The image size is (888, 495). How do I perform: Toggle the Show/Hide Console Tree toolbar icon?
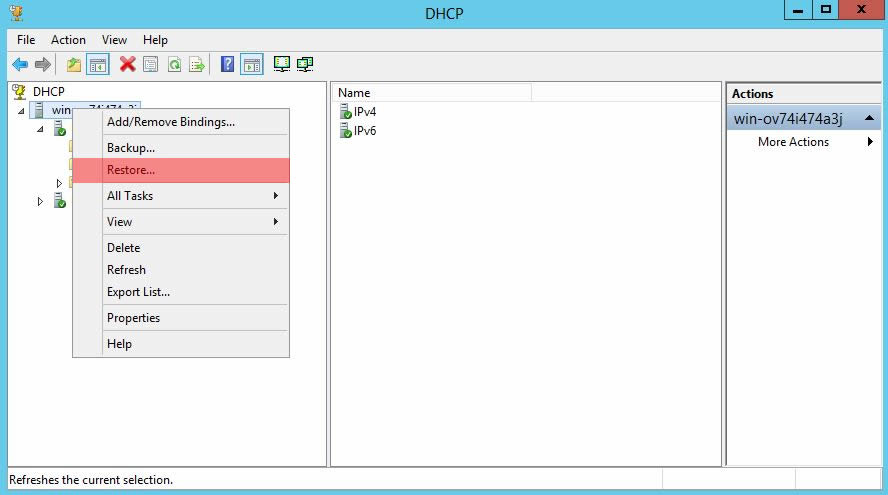pos(98,65)
